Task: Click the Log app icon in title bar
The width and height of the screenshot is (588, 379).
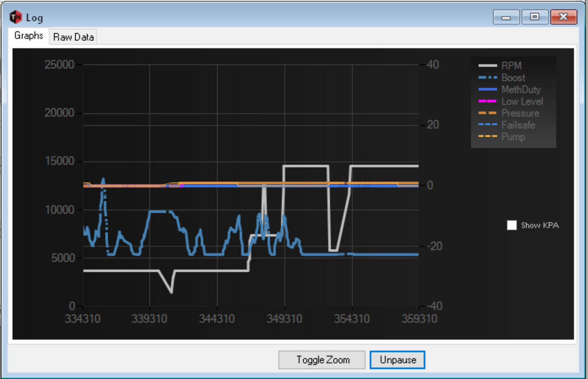Action: point(15,17)
